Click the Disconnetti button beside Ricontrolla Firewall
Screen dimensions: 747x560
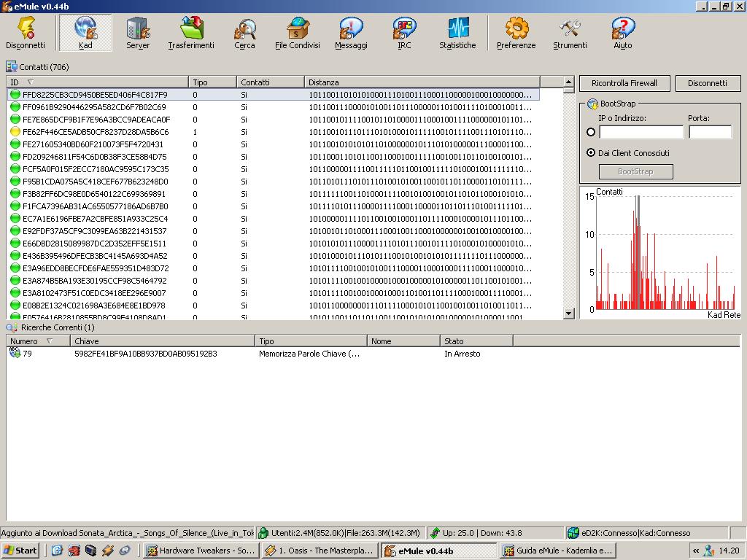point(708,83)
